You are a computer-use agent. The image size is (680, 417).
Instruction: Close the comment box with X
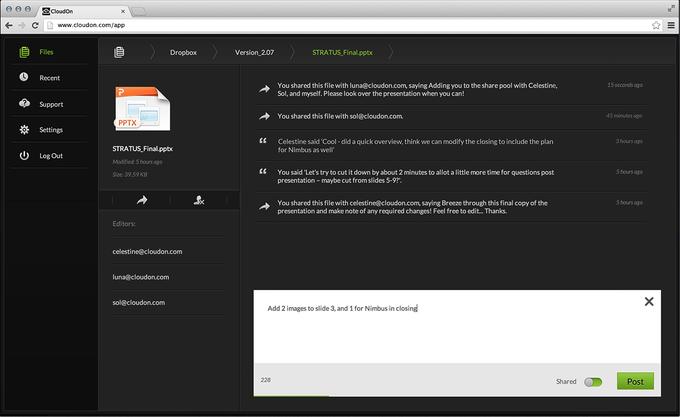tap(649, 301)
